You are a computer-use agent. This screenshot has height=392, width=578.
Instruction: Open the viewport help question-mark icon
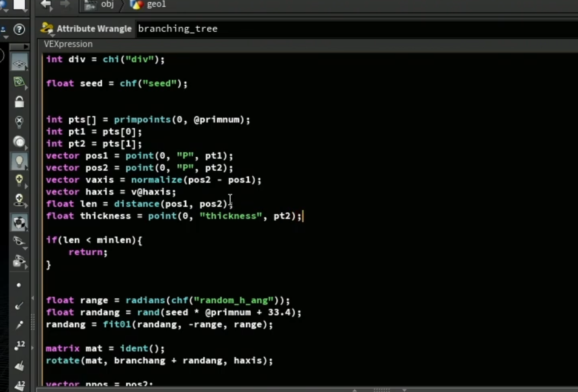[19, 29]
